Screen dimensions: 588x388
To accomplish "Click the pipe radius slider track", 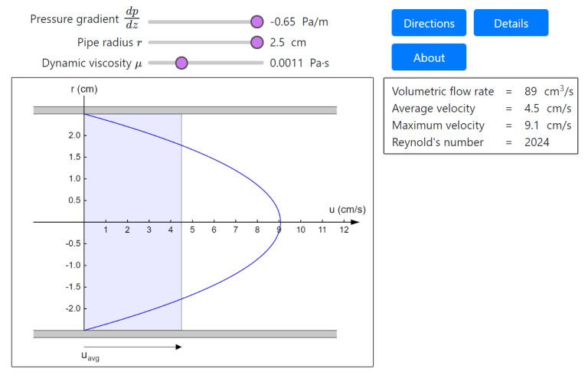I will 199,42.
